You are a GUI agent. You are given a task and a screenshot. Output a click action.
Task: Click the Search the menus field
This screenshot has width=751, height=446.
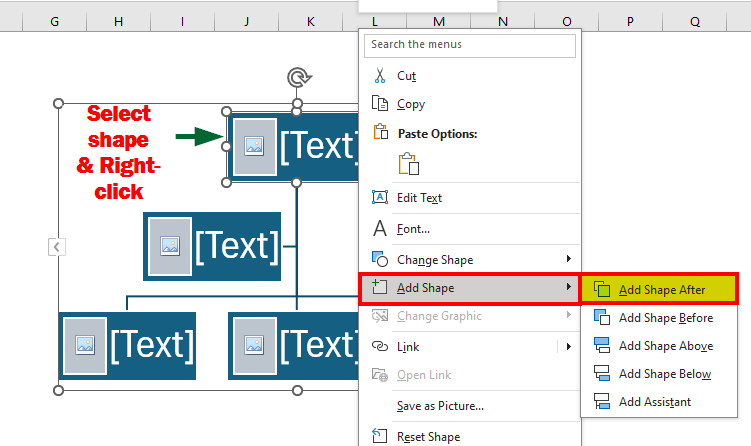tap(470, 45)
